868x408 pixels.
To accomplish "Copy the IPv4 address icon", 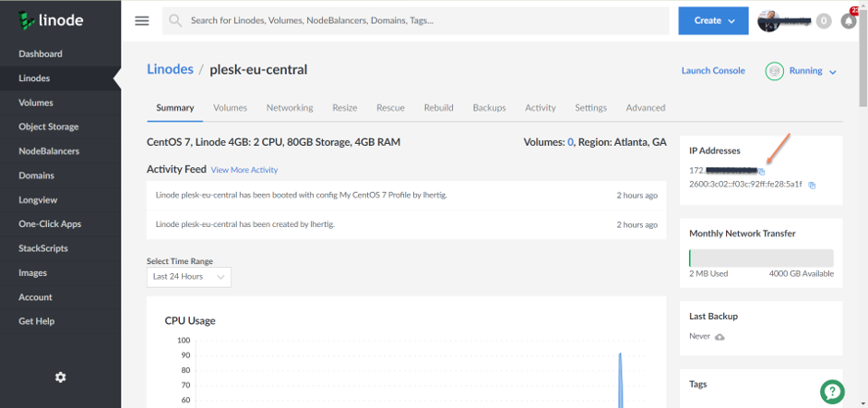I will 762,171.
